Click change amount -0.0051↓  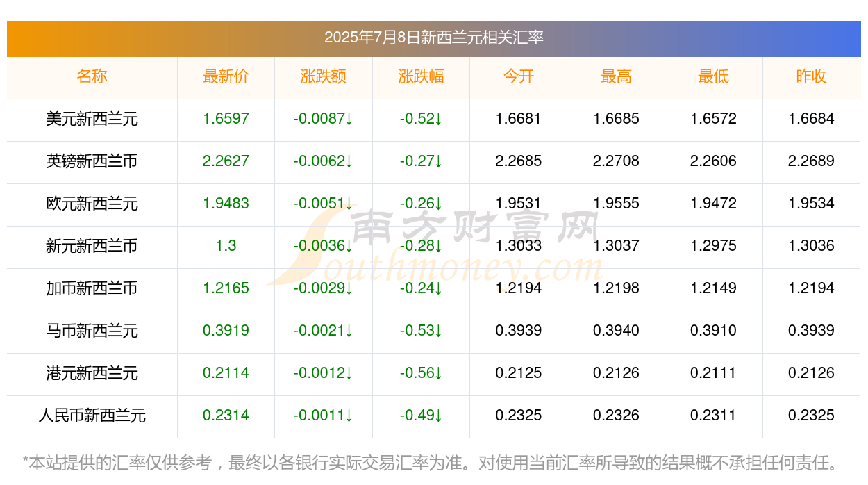coord(323,204)
